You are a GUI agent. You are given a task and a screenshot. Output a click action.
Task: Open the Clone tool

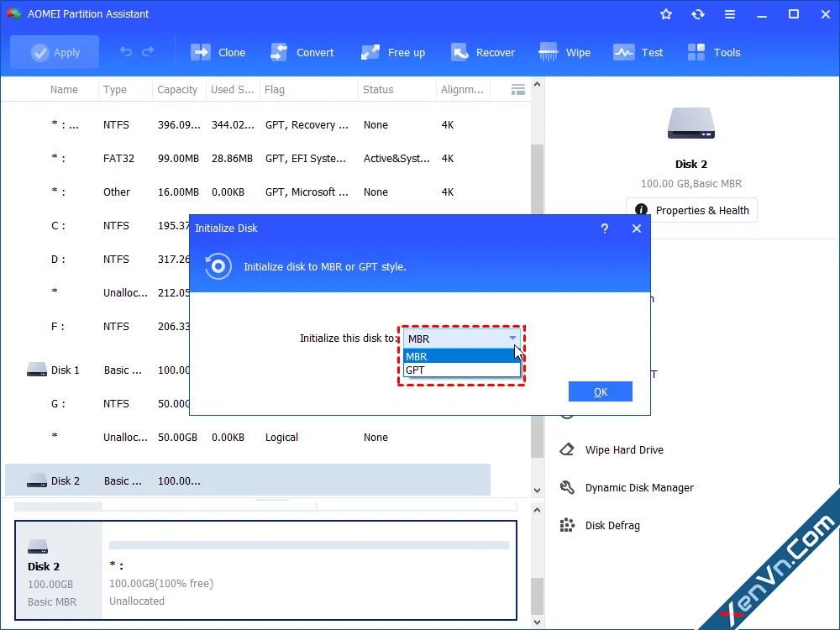[218, 52]
